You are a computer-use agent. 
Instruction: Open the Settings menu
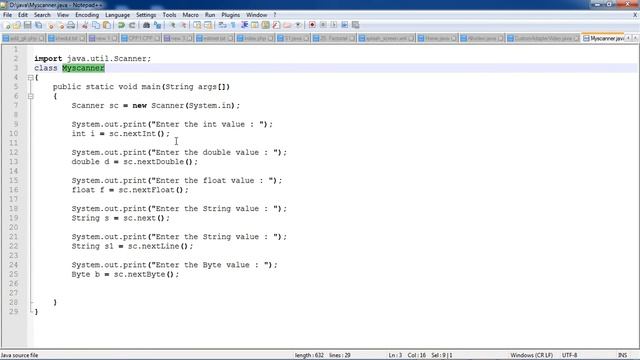(x=146, y=15)
